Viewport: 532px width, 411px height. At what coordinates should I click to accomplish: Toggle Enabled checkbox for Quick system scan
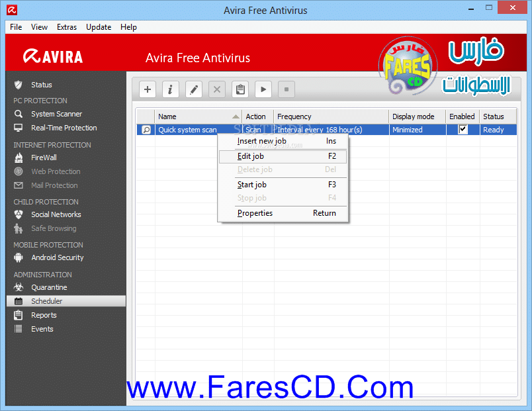click(x=463, y=129)
